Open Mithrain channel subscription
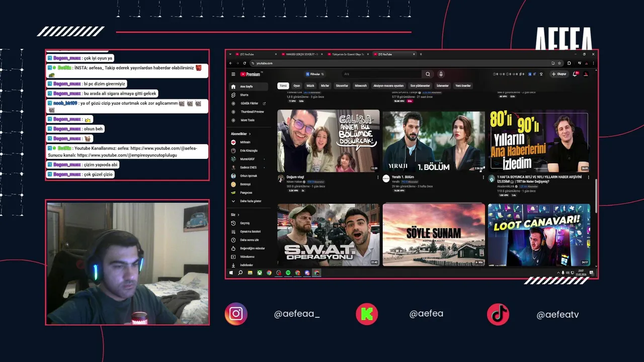This screenshot has width=644, height=362. tap(249, 142)
